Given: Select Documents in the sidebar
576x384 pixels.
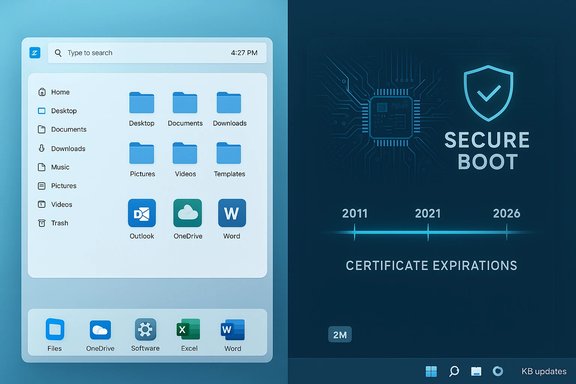Looking at the screenshot, I should 62,129.
